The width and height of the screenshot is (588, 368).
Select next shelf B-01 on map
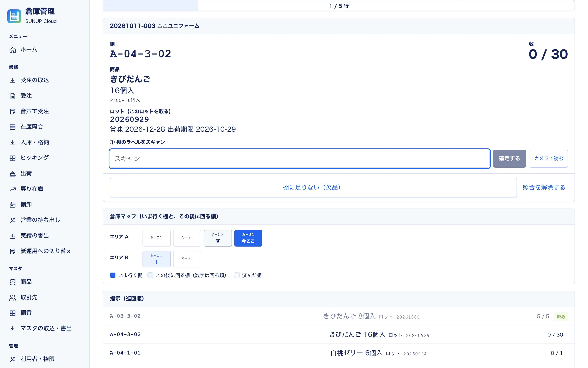(156, 259)
